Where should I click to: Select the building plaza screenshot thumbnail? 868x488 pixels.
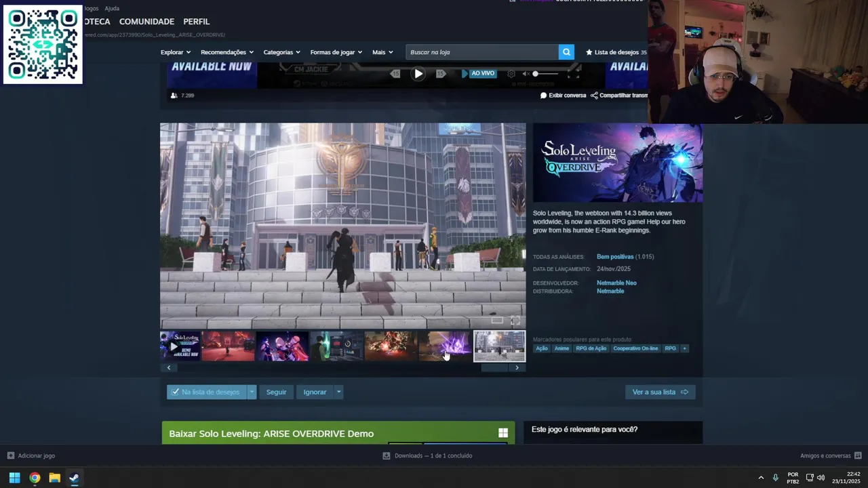(500, 346)
